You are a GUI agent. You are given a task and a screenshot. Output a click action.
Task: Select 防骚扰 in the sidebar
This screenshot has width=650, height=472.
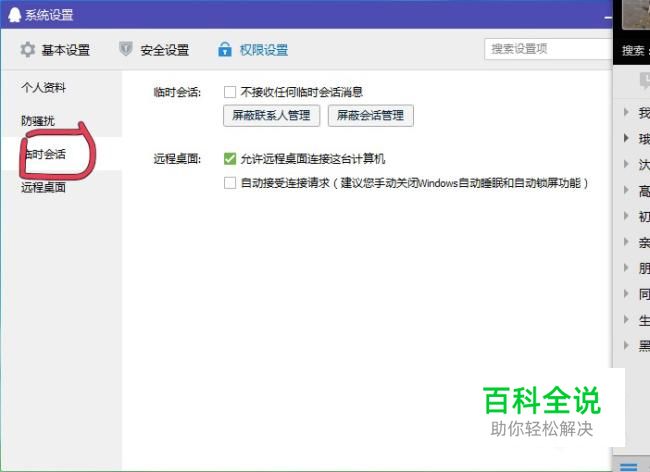coord(38,121)
